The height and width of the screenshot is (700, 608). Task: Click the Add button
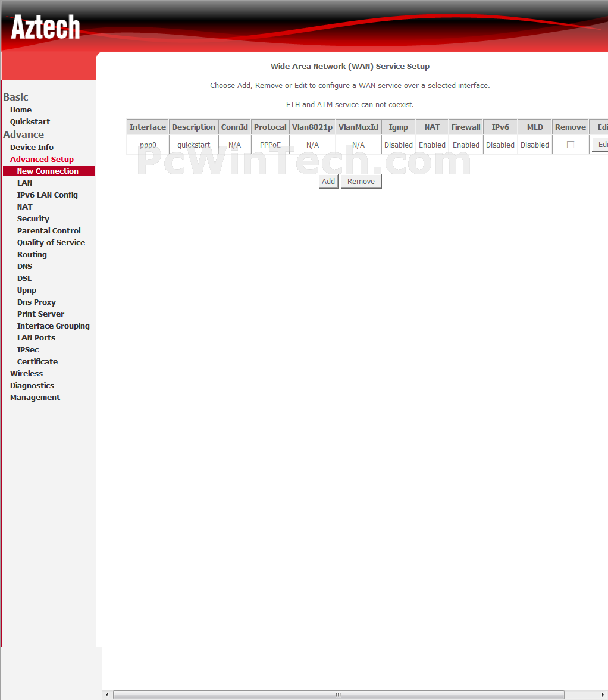coord(328,181)
